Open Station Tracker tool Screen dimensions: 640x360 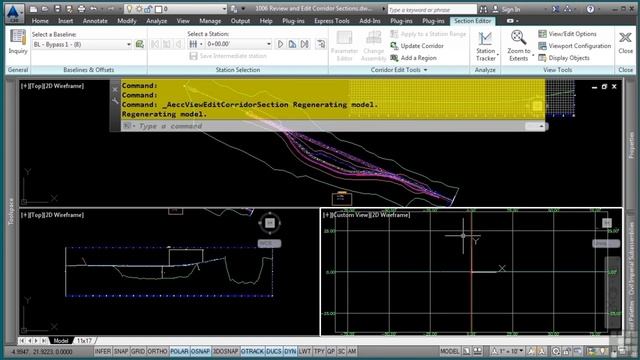485,47
